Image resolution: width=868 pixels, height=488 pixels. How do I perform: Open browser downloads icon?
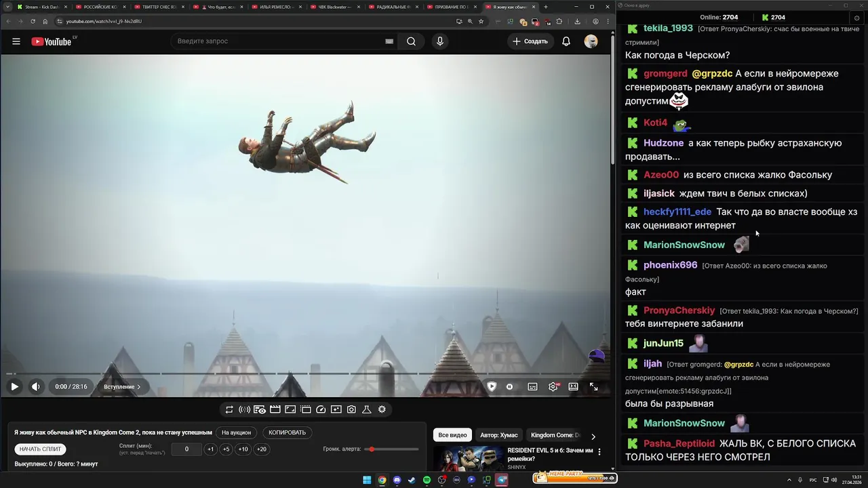577,21
